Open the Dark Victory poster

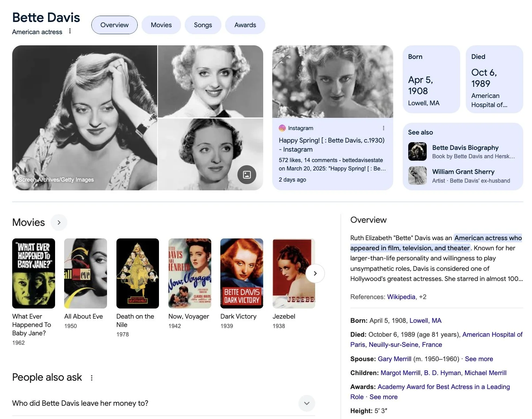click(242, 273)
